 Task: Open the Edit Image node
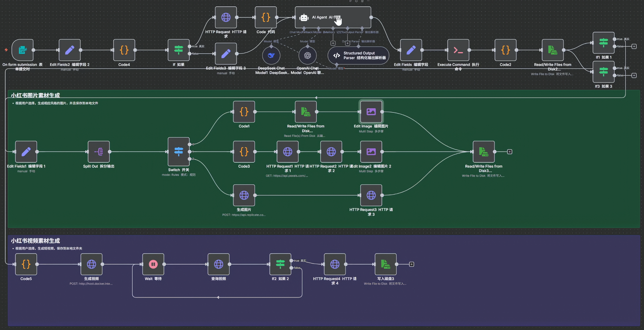click(371, 112)
